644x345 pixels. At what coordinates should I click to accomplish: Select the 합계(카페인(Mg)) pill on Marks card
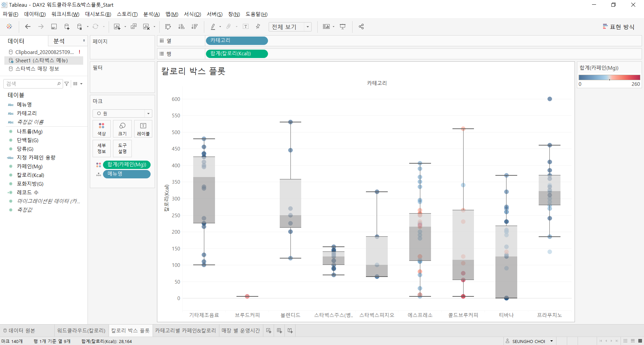127,165
